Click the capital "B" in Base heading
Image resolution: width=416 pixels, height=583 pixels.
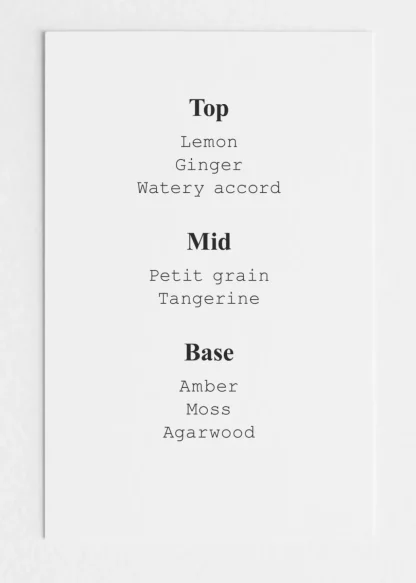[192, 352]
